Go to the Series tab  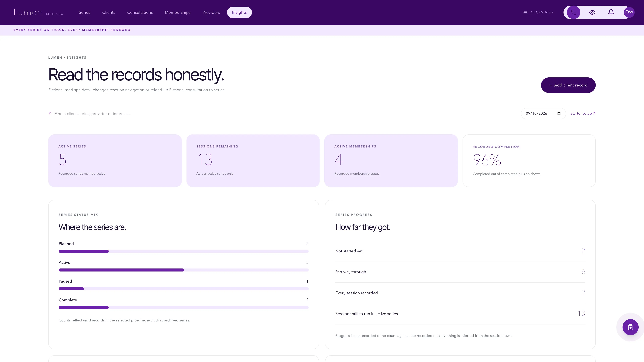coord(85,12)
